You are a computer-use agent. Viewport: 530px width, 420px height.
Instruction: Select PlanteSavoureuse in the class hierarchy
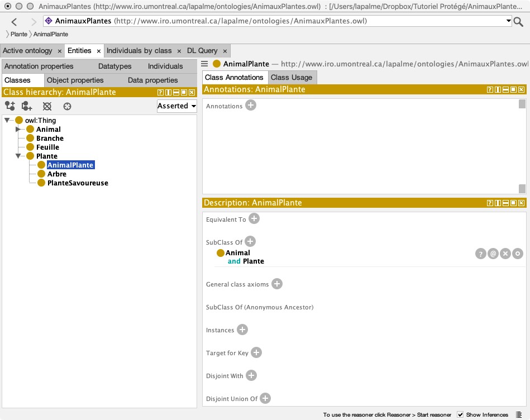coord(78,183)
